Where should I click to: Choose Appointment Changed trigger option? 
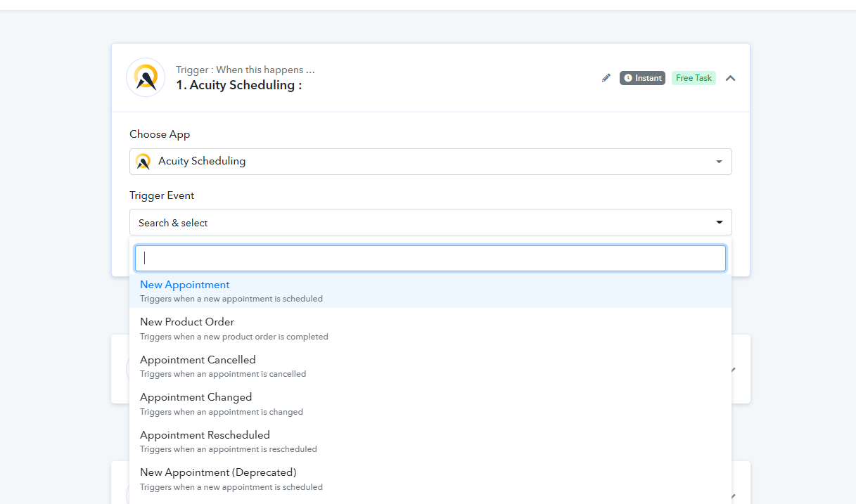pos(430,403)
